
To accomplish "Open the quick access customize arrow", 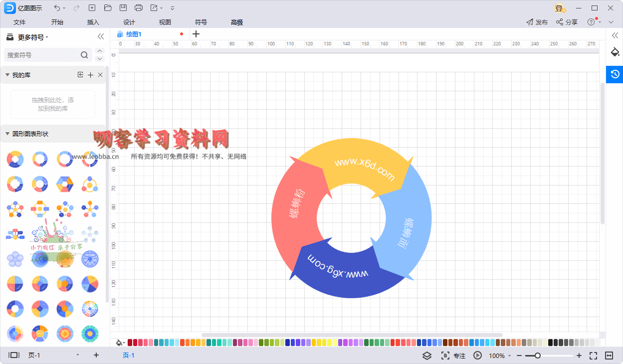I will [173, 8].
